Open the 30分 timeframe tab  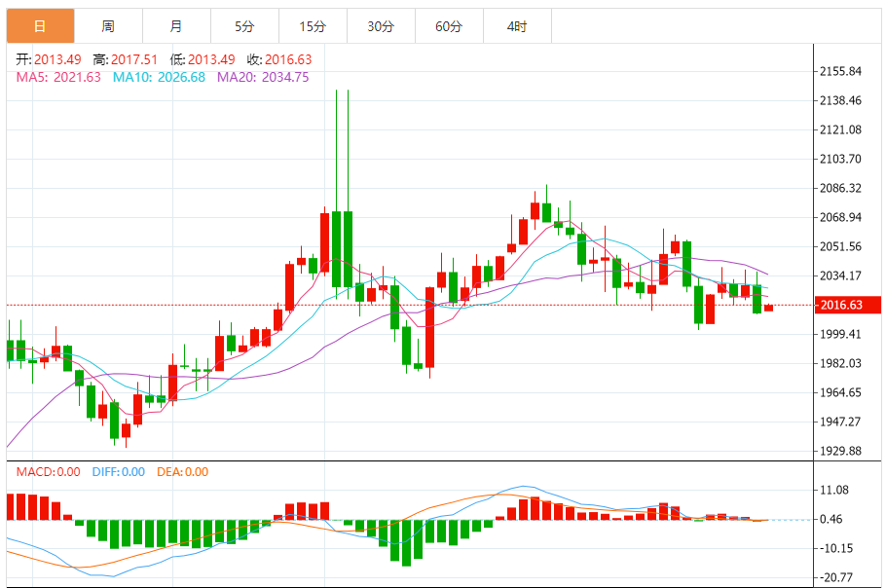point(381,26)
